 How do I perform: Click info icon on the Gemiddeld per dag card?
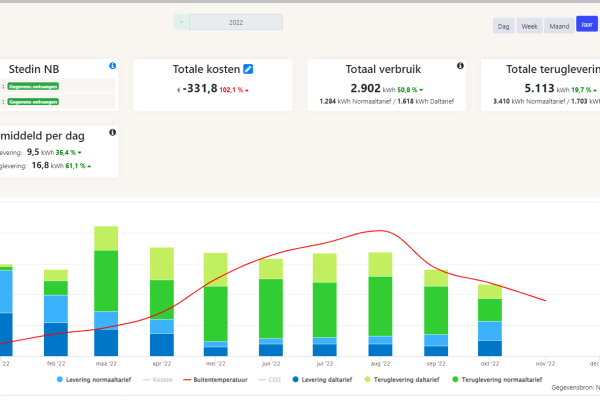[x=112, y=132]
